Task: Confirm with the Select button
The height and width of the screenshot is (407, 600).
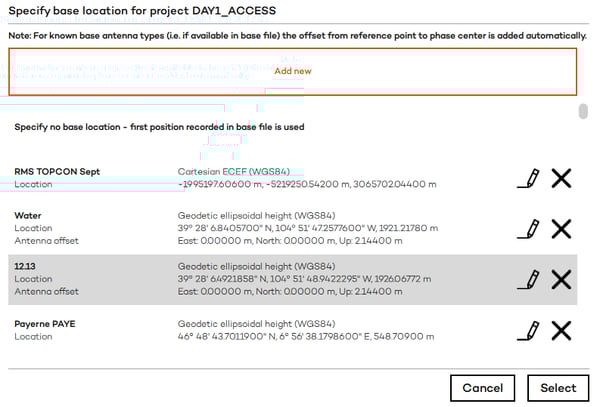Action: pos(558,388)
